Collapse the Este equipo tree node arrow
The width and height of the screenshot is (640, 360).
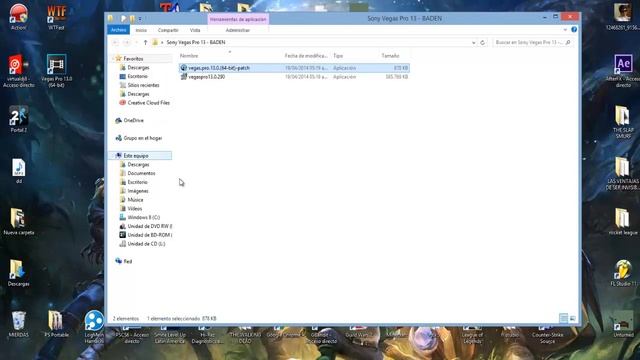click(x=114, y=156)
